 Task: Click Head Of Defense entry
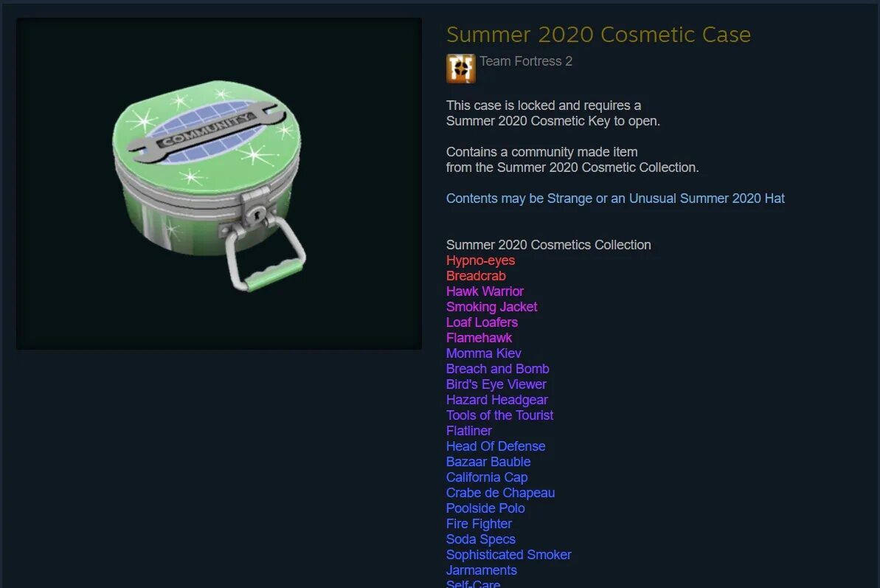point(496,446)
